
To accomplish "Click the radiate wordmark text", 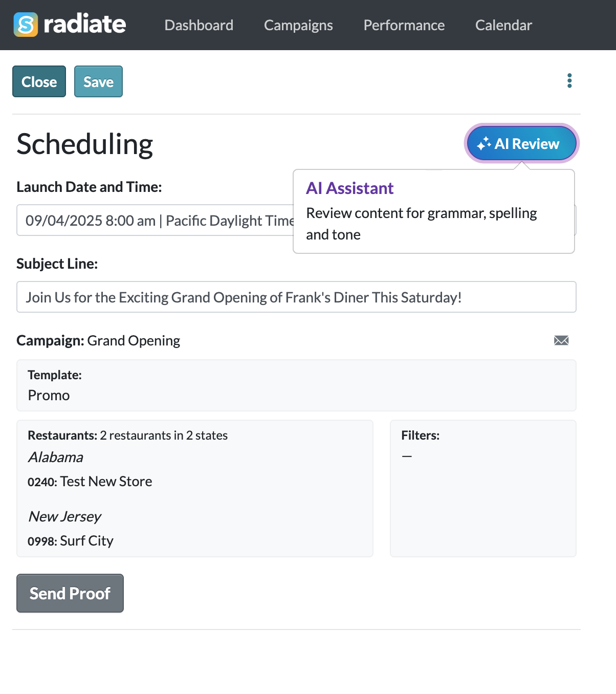I will (85, 25).
